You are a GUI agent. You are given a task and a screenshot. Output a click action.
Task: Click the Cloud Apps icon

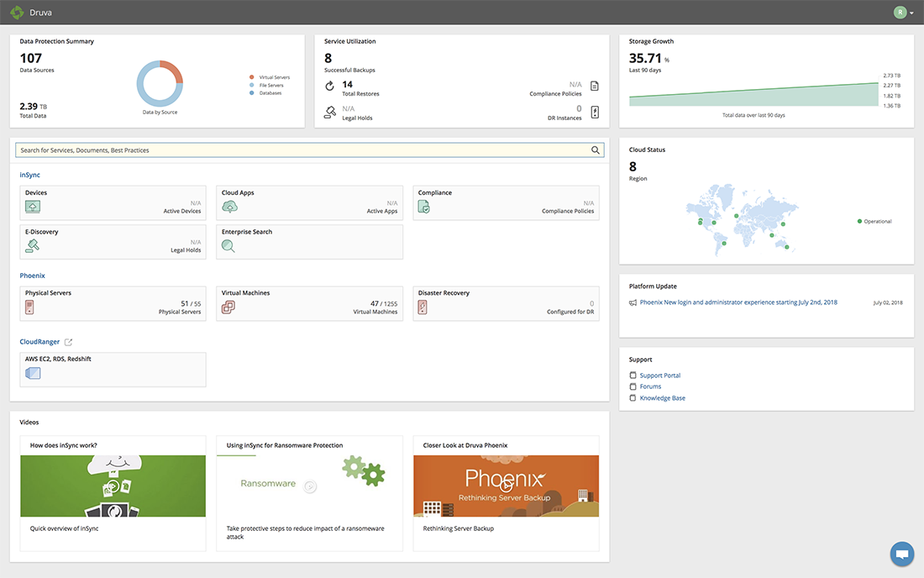231,206
